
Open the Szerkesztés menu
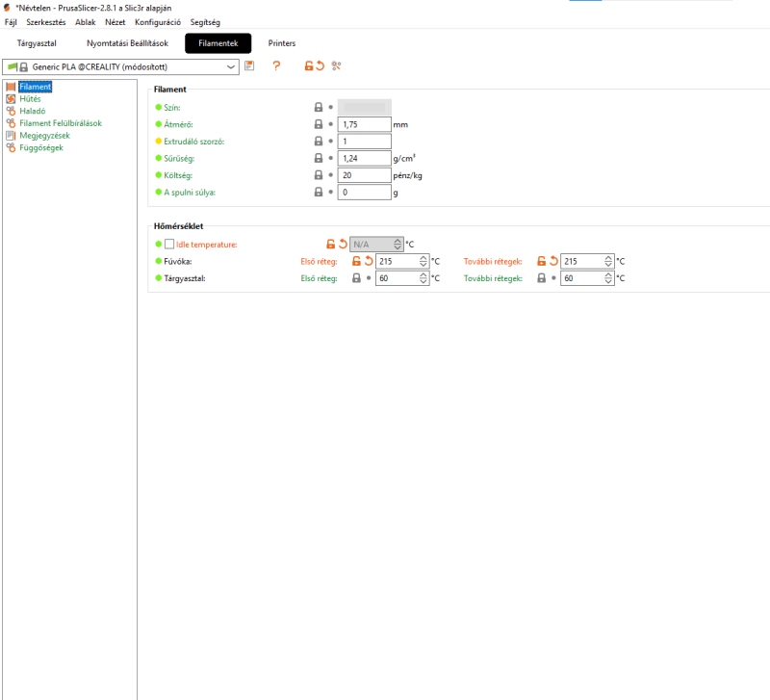pos(45,22)
